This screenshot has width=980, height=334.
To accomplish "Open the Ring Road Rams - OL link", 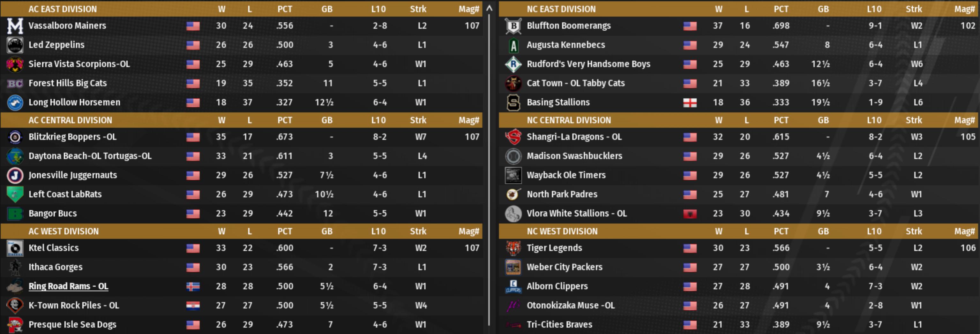I will click(x=69, y=286).
